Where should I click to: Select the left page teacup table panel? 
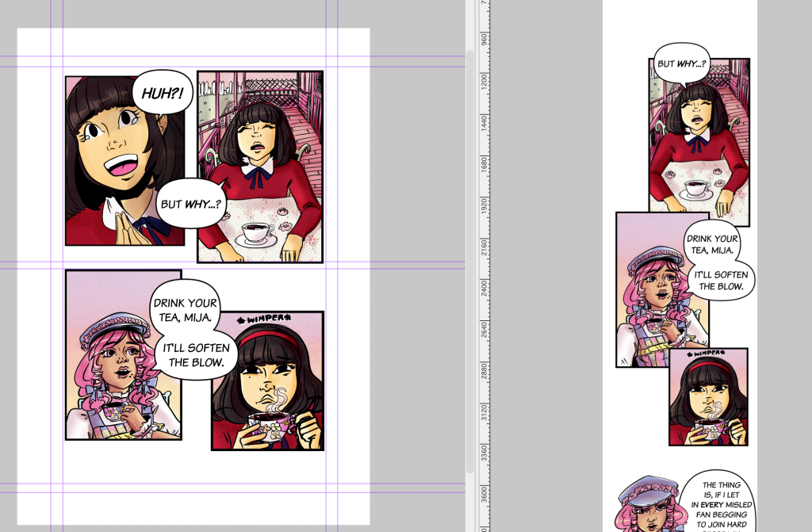click(260, 166)
